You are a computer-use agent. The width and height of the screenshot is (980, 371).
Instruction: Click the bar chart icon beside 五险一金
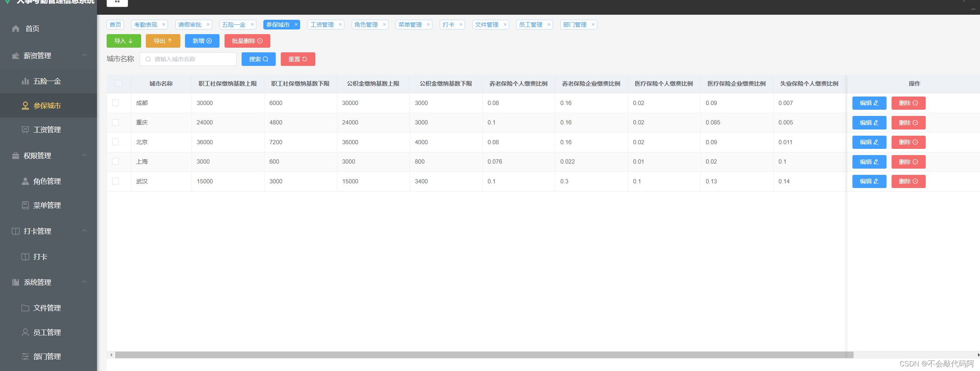click(x=25, y=81)
